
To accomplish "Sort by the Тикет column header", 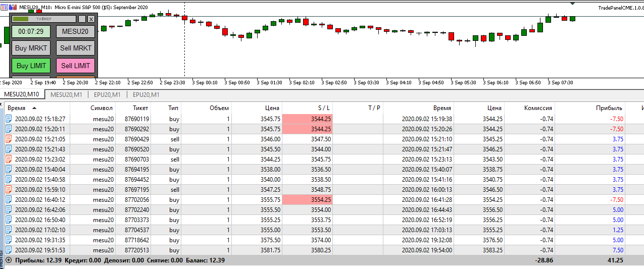I will (141, 108).
